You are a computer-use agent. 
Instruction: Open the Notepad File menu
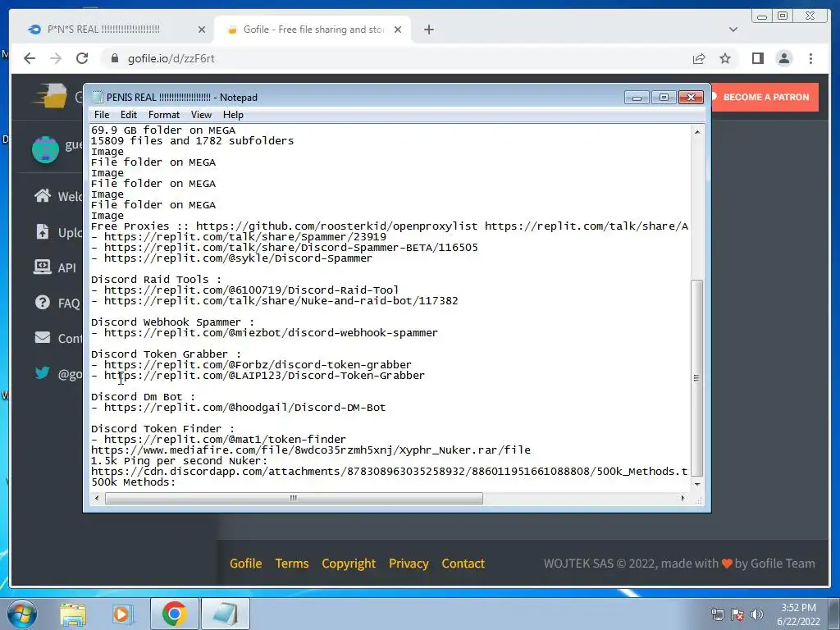point(101,115)
